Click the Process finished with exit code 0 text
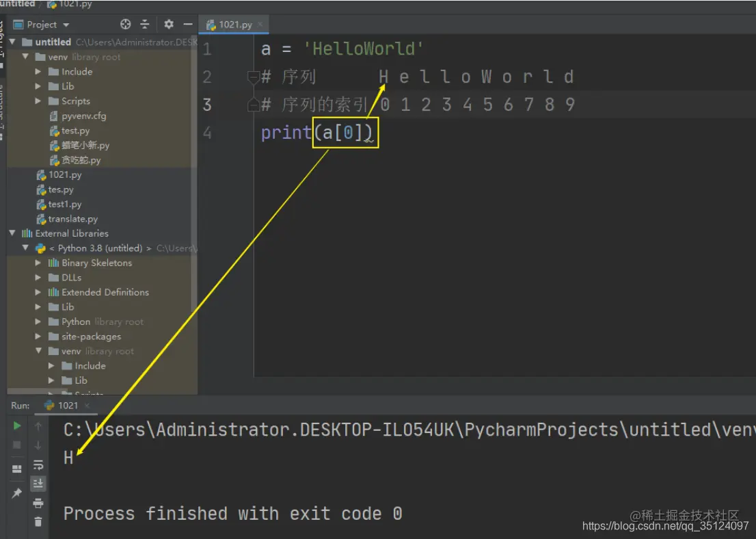 tap(233, 514)
